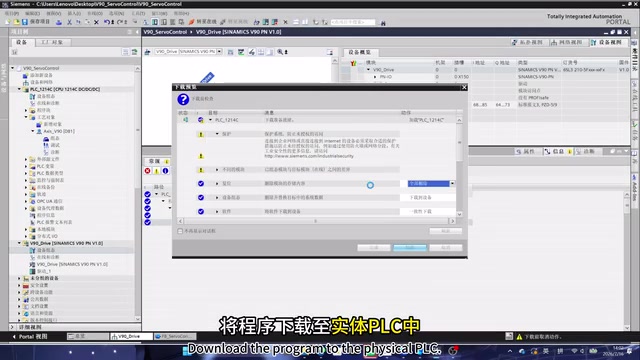Click the 英 input language indicator in taskbar
This screenshot has height=360, width=640.
pyautogui.click(x=546, y=351)
